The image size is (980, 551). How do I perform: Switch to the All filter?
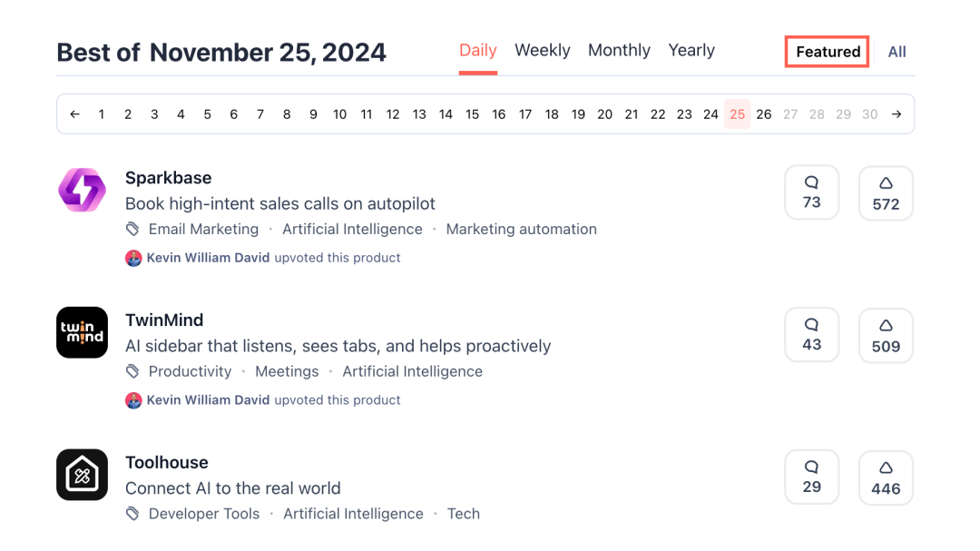(897, 52)
